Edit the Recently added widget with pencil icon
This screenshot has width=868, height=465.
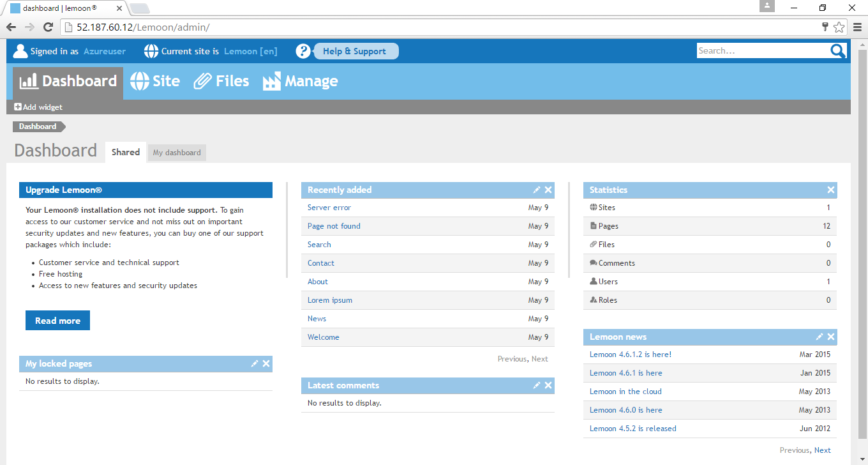(x=537, y=190)
